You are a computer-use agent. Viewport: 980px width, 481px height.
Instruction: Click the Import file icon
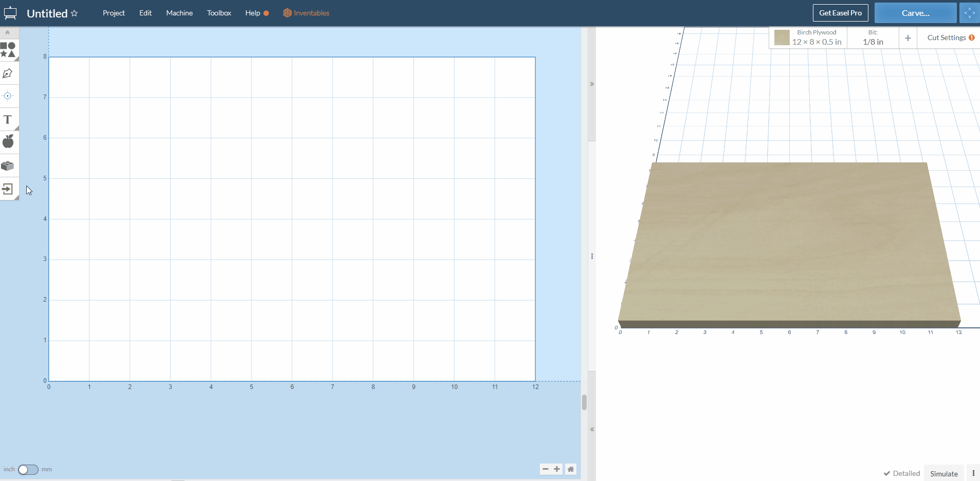[x=8, y=189]
